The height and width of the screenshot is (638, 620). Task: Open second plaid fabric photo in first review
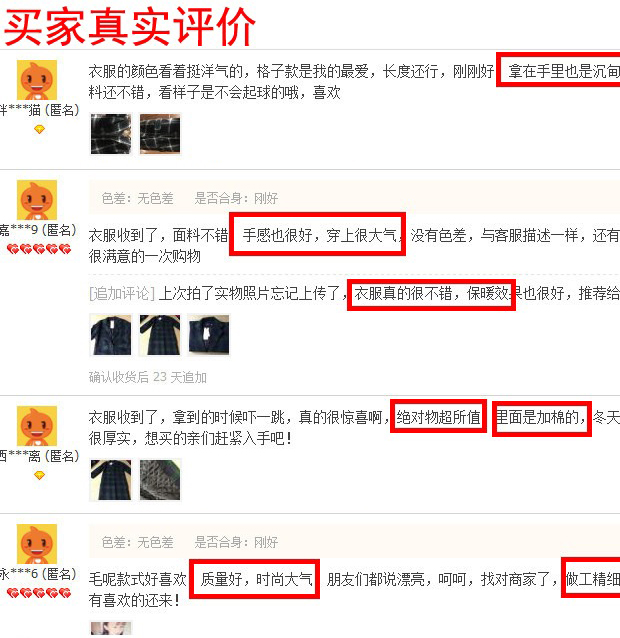point(160,134)
